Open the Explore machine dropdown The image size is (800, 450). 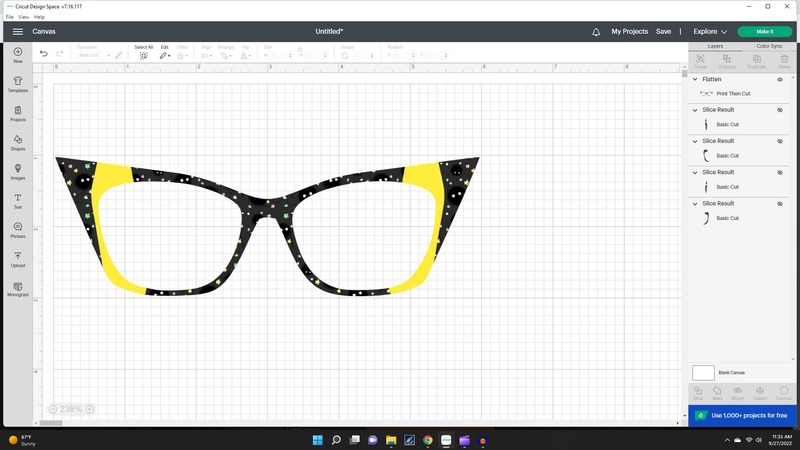[x=710, y=32]
